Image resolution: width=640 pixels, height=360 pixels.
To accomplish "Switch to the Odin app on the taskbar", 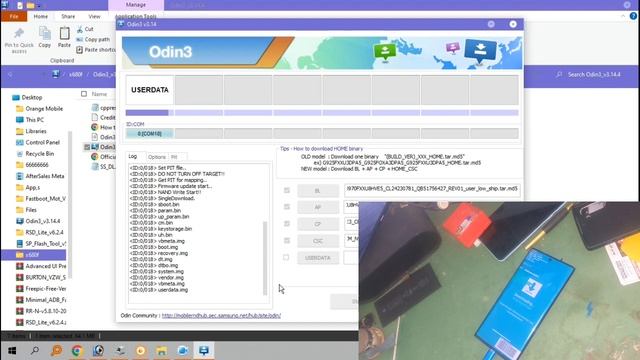I will click(204, 350).
